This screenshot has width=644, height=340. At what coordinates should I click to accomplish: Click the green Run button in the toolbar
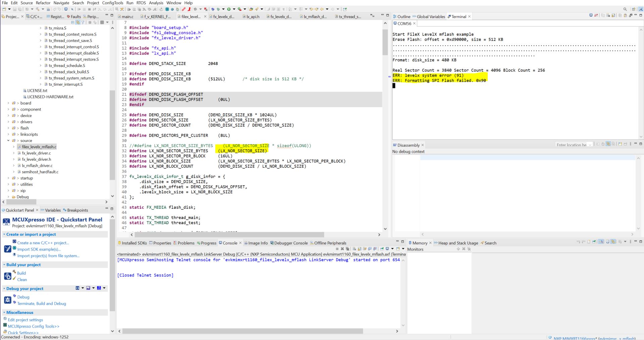click(x=229, y=9)
